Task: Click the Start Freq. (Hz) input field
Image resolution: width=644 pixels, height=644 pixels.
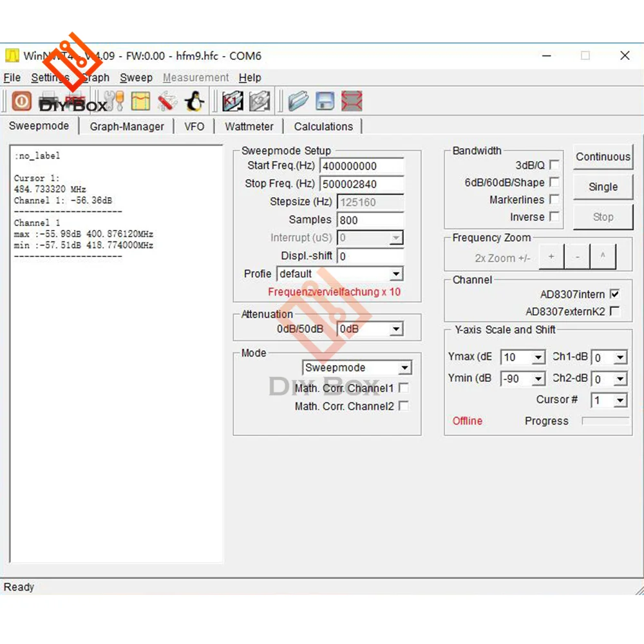Action: [362, 166]
